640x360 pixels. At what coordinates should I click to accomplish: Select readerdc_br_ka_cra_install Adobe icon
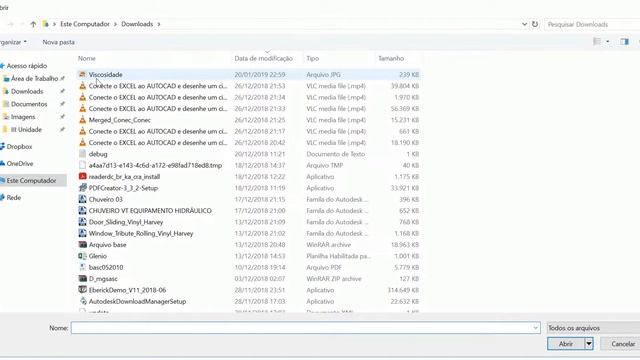(x=82, y=177)
